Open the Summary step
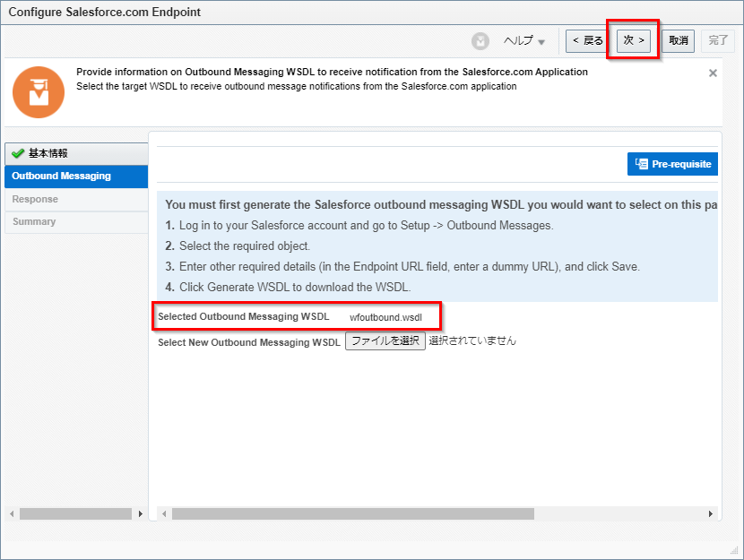Image resolution: width=744 pixels, height=560 pixels. pyautogui.click(x=34, y=221)
